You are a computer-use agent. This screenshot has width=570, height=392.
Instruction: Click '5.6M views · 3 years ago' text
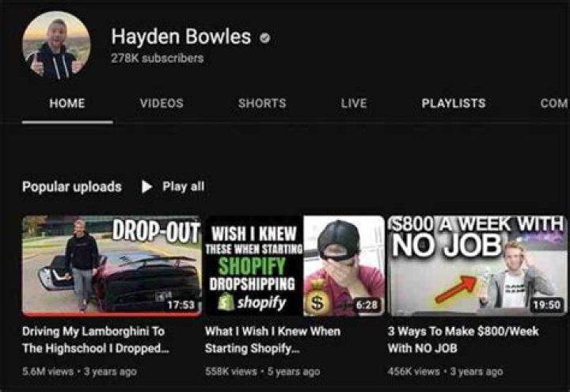(79, 371)
